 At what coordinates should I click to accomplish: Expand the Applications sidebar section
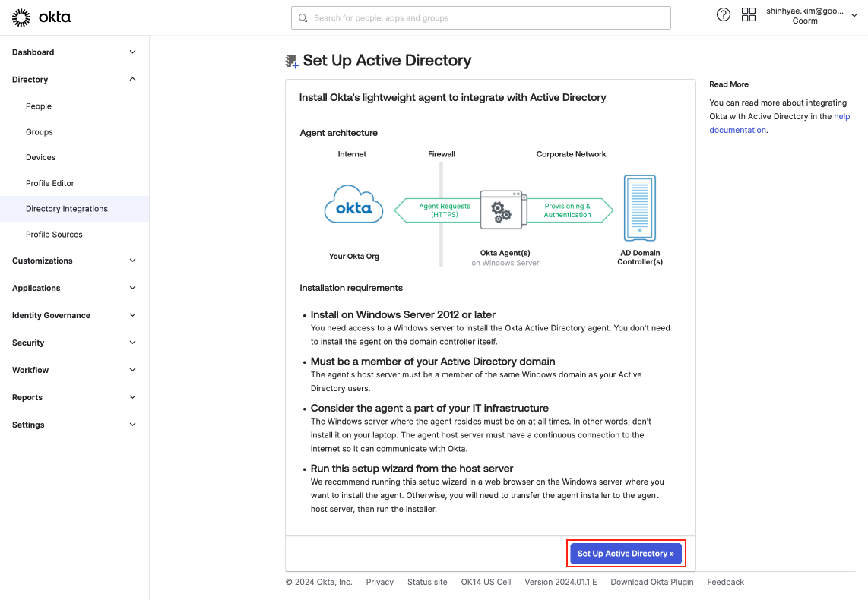click(x=132, y=289)
